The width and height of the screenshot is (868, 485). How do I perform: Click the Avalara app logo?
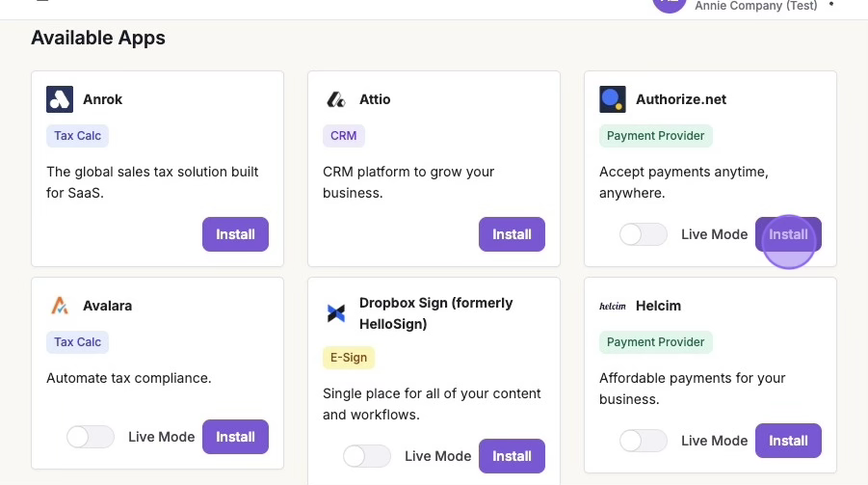point(60,306)
